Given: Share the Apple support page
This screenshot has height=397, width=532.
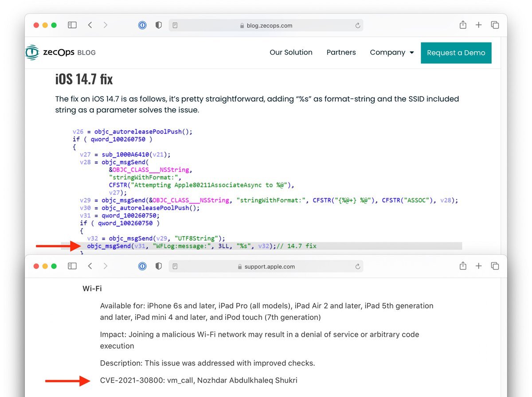Looking at the screenshot, I should tap(463, 266).
